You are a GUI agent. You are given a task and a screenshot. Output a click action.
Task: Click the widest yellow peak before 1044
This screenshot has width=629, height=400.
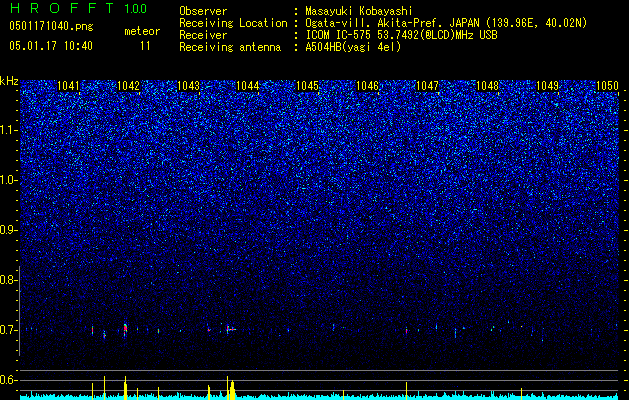232,390
